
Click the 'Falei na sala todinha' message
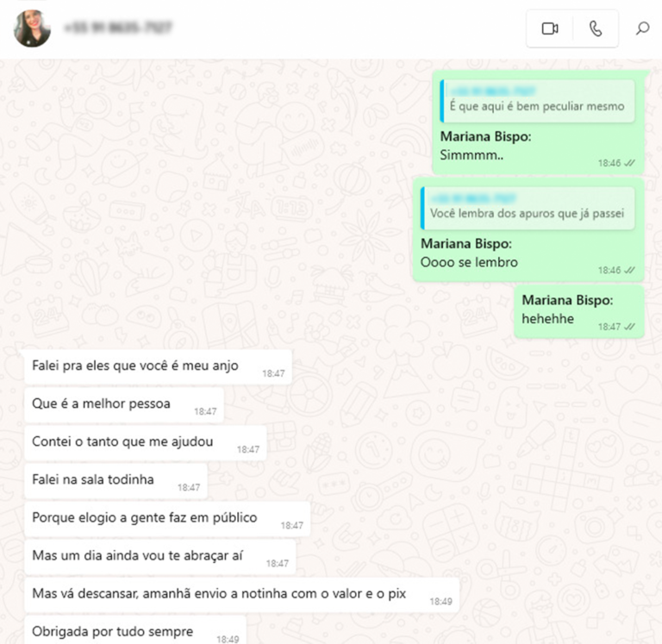tap(116, 480)
